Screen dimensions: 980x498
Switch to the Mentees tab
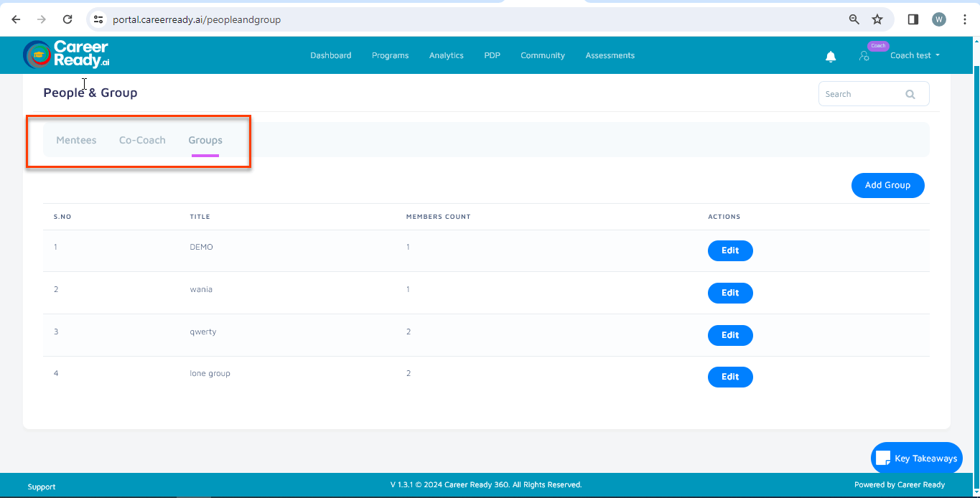(76, 140)
